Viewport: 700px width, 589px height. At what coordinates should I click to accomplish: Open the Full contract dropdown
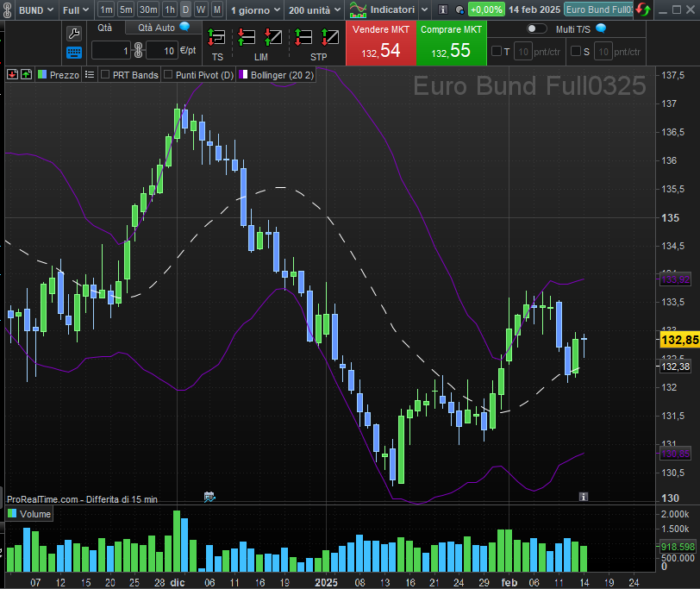(x=76, y=9)
